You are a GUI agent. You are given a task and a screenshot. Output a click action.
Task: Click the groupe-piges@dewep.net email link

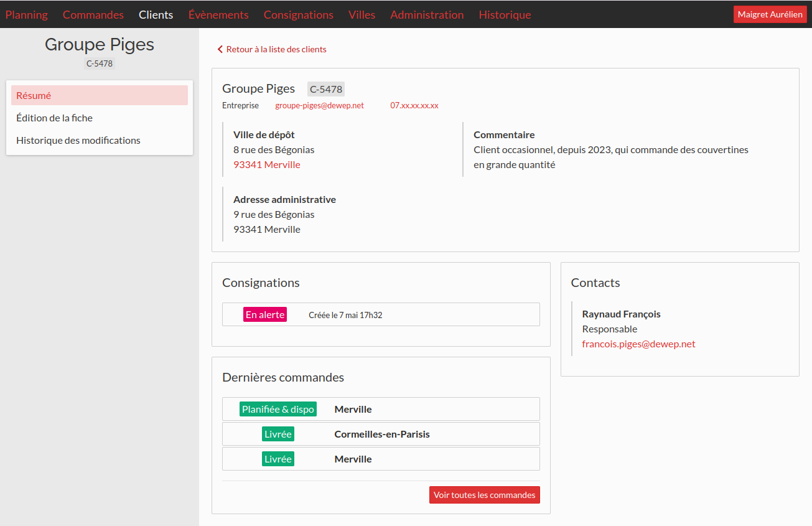coord(319,106)
